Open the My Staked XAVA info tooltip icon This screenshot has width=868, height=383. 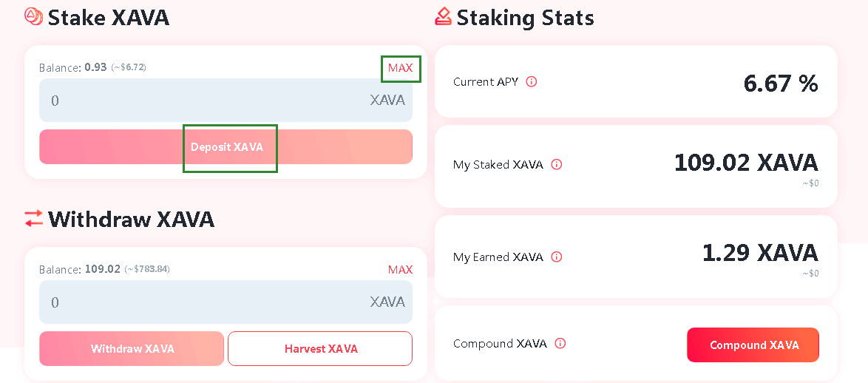tap(557, 164)
